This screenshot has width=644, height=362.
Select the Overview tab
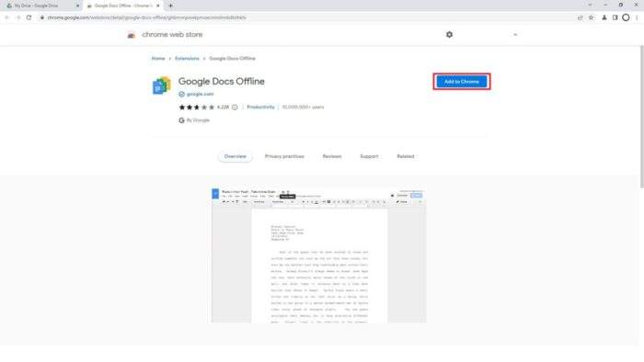(235, 156)
